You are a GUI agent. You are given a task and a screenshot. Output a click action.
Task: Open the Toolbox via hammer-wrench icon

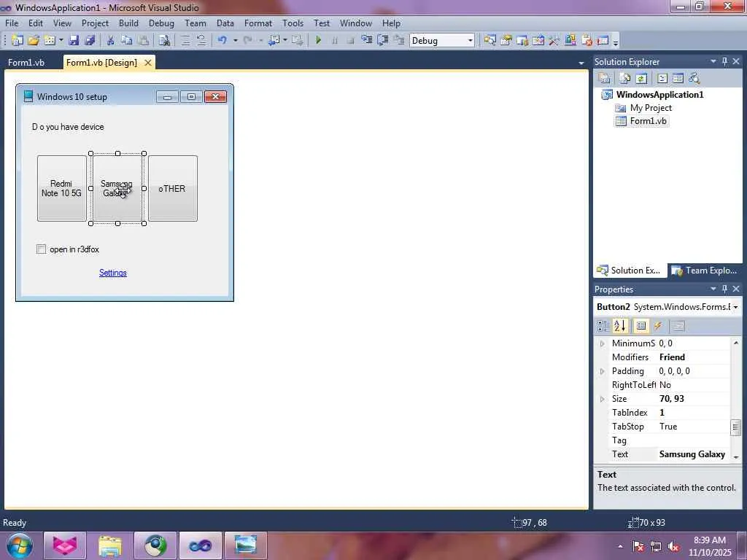[x=554, y=41]
